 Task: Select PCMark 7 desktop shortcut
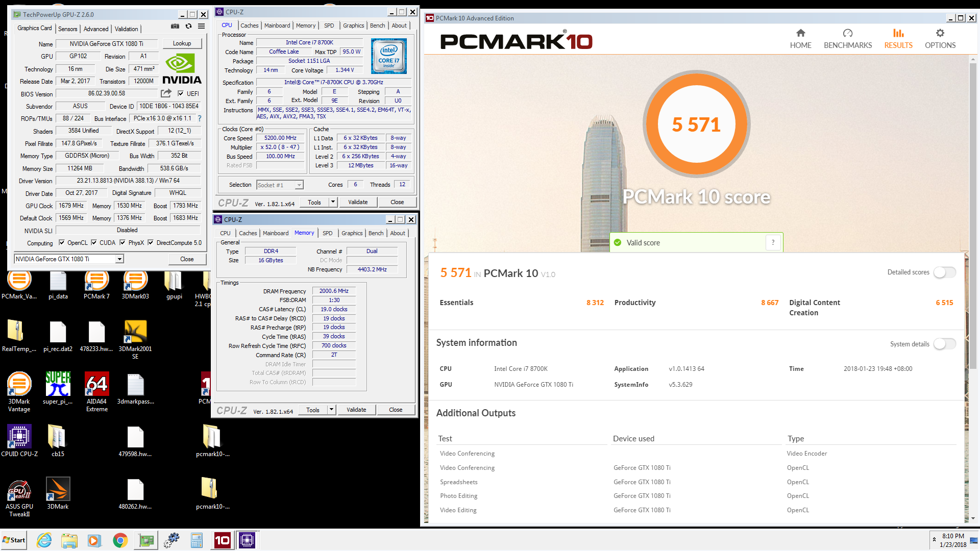[x=96, y=285]
